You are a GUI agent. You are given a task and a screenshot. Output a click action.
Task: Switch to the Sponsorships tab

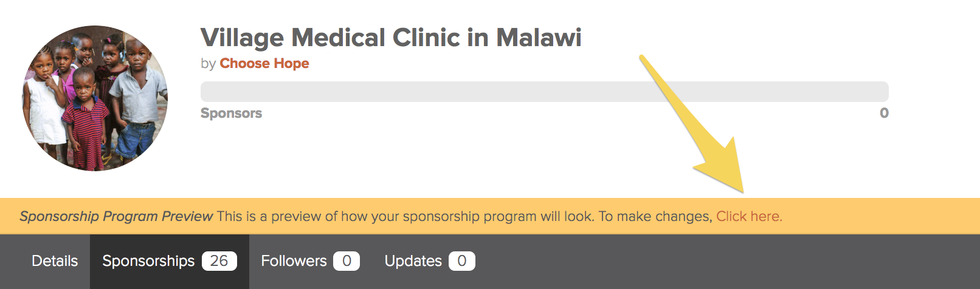(148, 261)
